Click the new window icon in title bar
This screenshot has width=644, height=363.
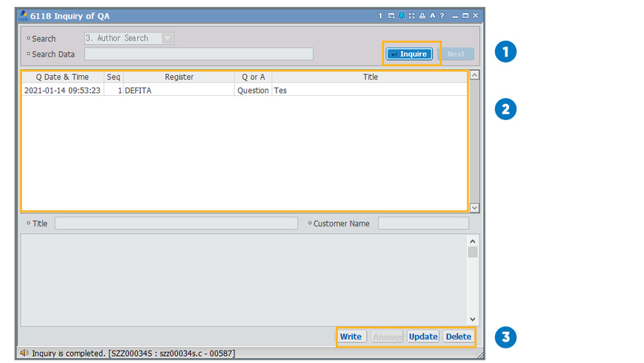pyautogui.click(x=391, y=16)
